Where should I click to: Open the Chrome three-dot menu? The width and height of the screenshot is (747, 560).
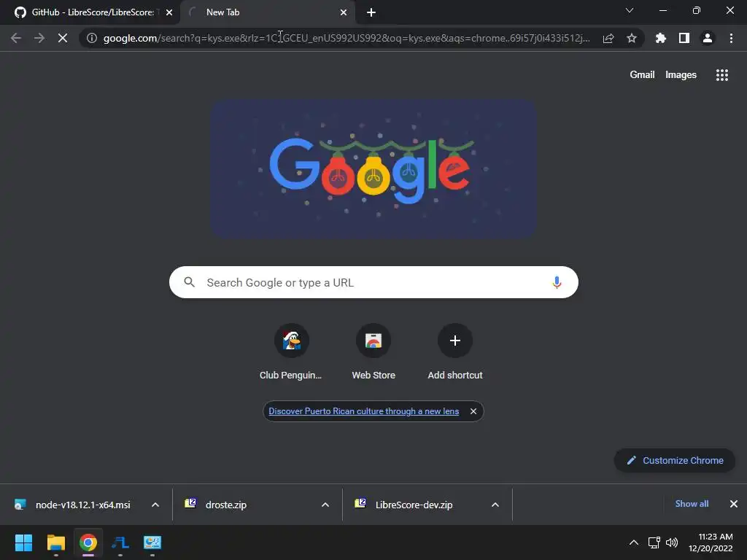[731, 38]
